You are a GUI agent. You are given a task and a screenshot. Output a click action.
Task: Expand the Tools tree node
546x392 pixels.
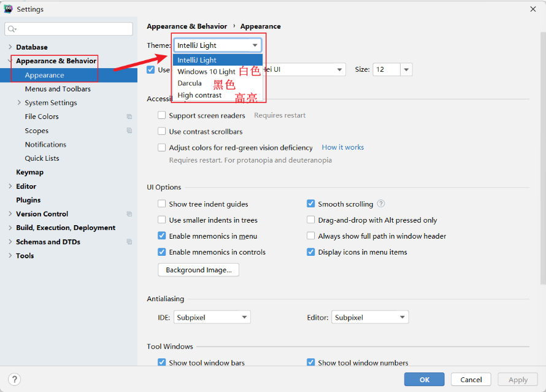[x=10, y=256]
